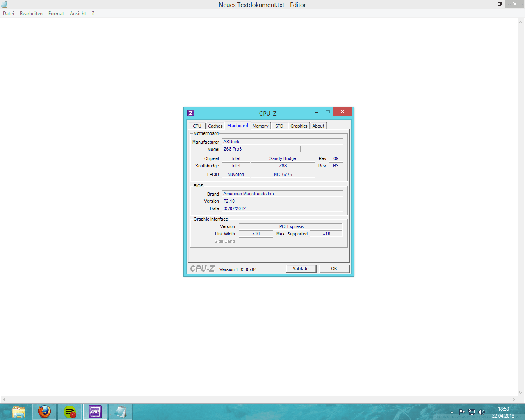Click the volume speaker tray icon
The height and width of the screenshot is (420, 525).
tap(482, 412)
